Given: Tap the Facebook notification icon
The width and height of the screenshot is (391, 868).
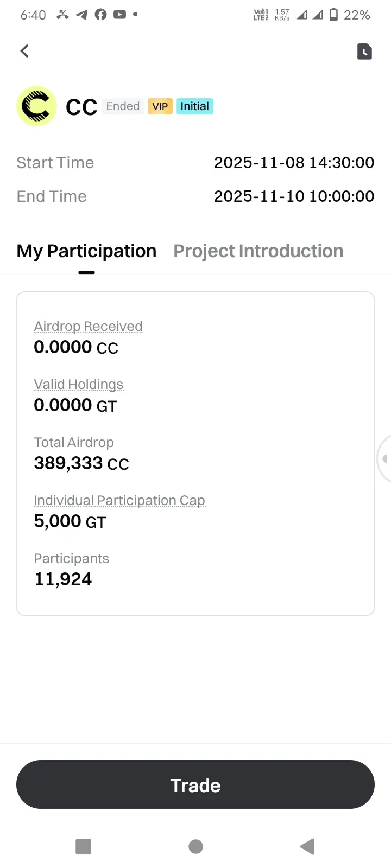Looking at the screenshot, I should pyautogui.click(x=101, y=15).
